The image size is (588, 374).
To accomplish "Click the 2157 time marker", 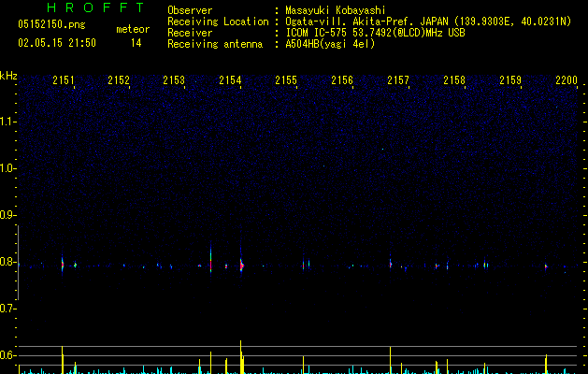I will click(398, 79).
